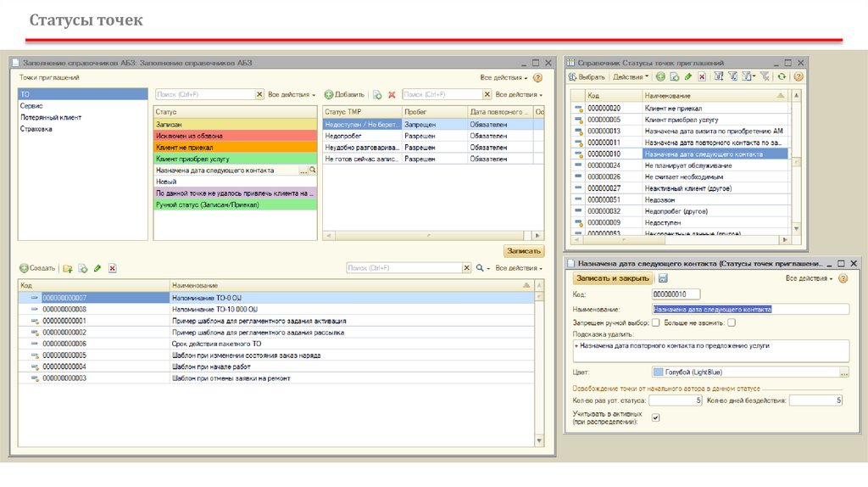
Task: Uncheck Учитывать в активных checkbox
Action: 655,417
